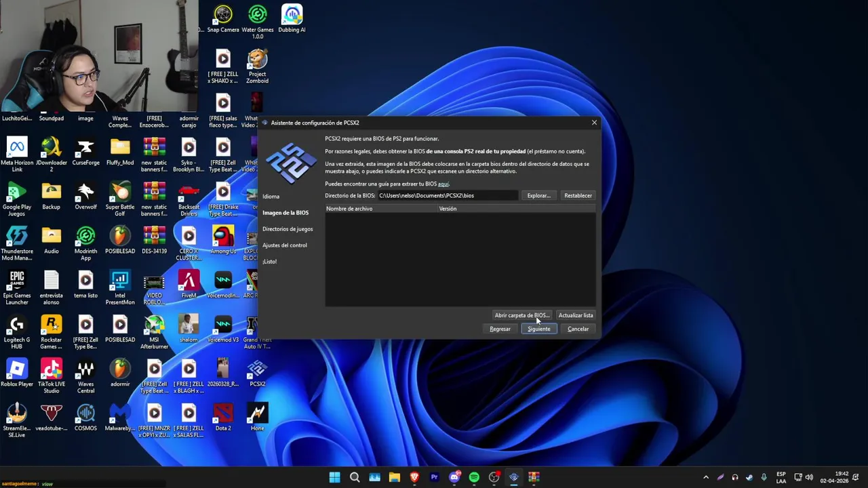Select the Imagen de la BIOS step
This screenshot has width=868, height=488.
285,213
